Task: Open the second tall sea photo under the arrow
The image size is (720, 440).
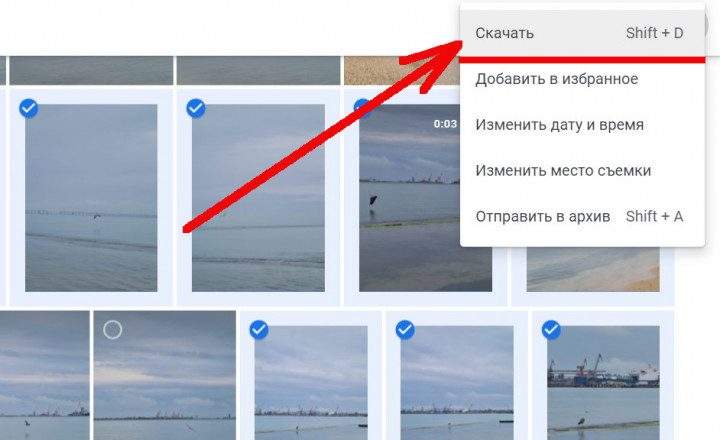Action: tap(258, 198)
